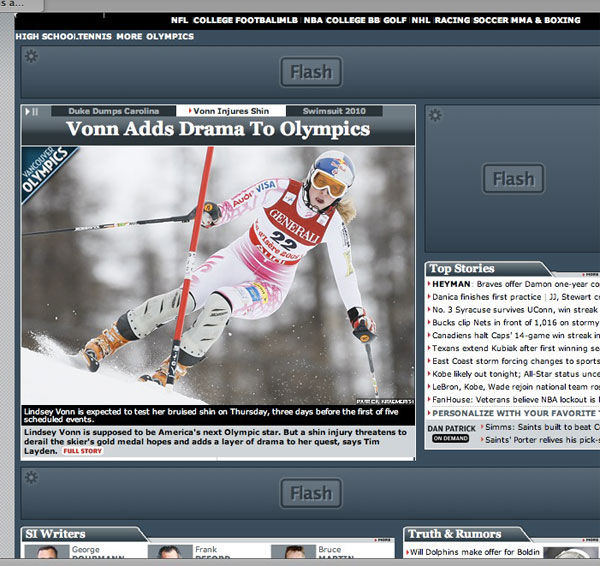Click George's writer headshot

point(47,552)
